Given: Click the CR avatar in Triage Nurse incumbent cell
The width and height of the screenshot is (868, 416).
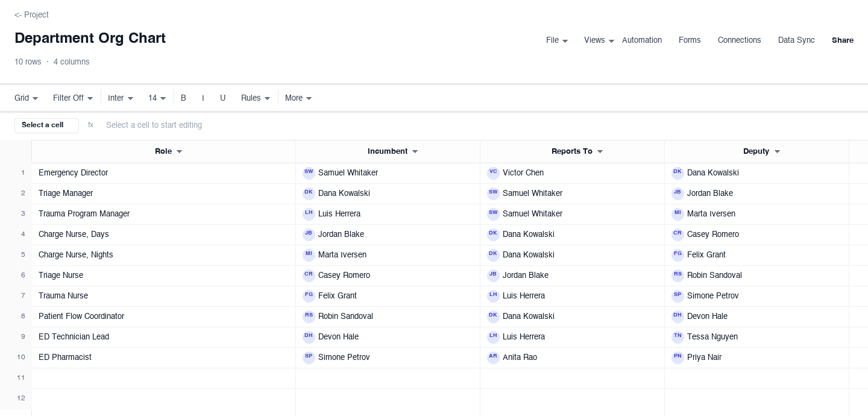Looking at the screenshot, I should [309, 276].
